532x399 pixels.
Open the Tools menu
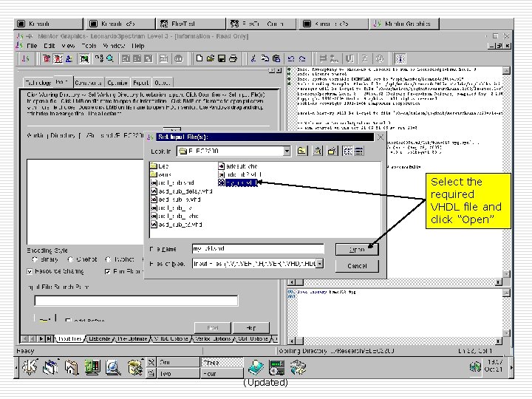89,46
